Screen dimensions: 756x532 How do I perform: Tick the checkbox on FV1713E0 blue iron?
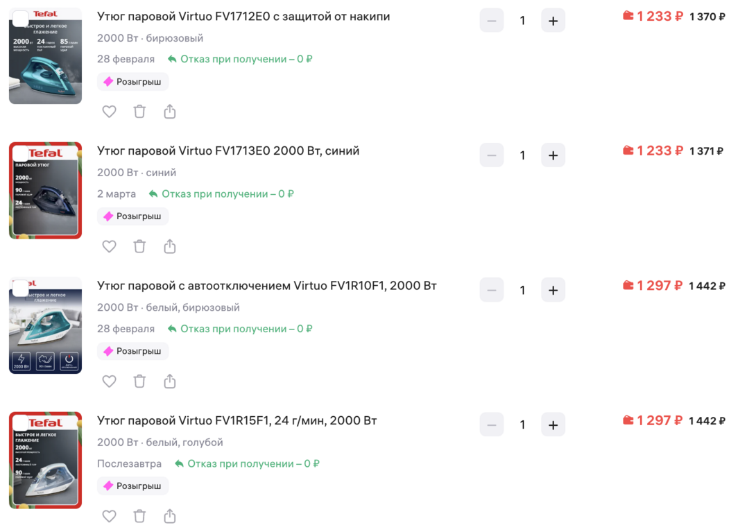pyautogui.click(x=21, y=153)
